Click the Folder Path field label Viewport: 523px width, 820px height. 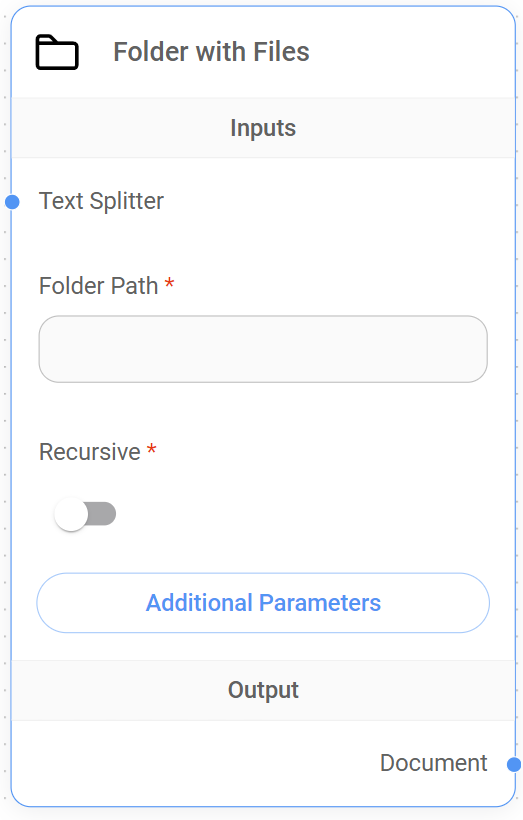99,286
